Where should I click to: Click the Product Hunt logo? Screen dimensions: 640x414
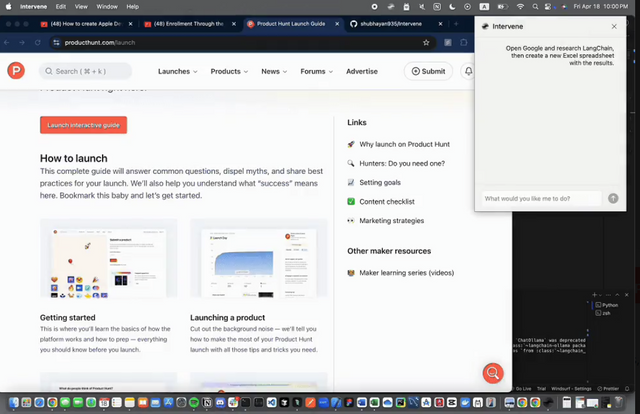16,71
